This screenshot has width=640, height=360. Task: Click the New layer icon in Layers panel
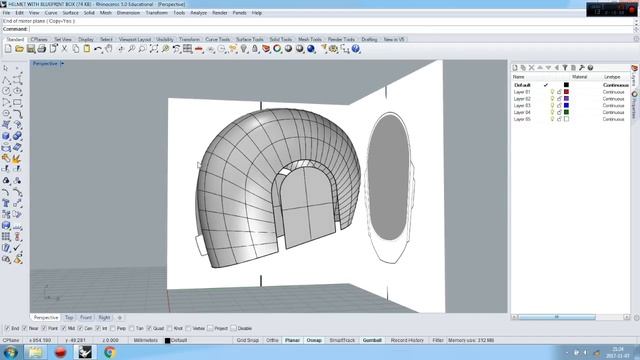pyautogui.click(x=515, y=68)
